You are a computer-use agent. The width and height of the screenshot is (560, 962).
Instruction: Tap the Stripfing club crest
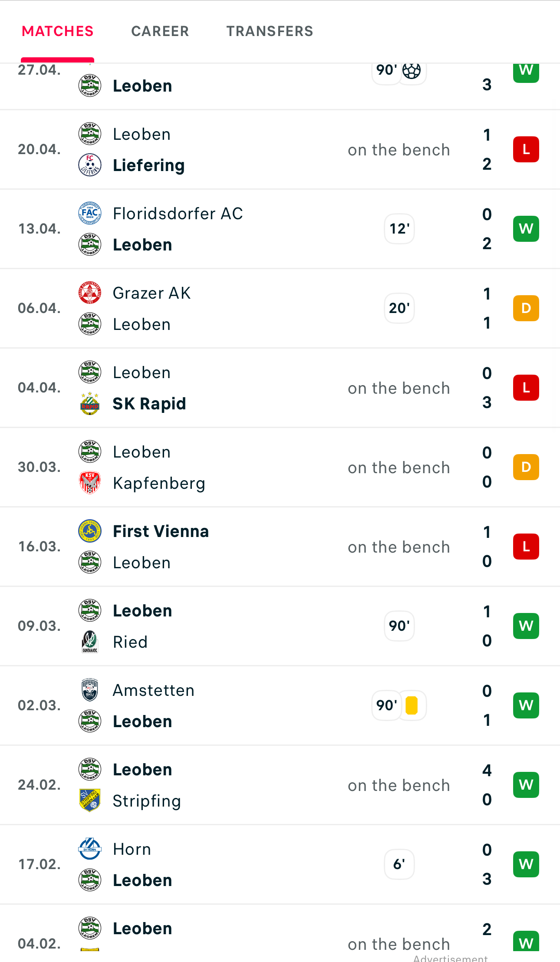90,801
